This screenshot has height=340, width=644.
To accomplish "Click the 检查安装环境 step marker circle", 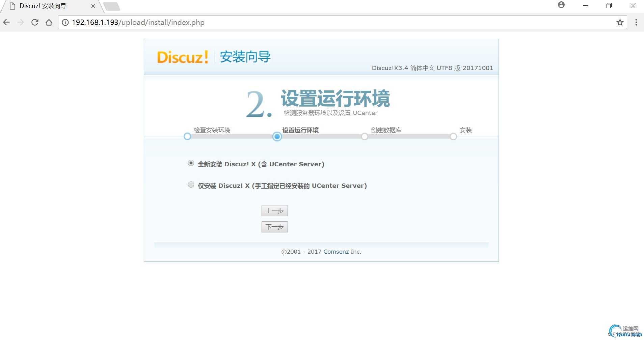I will point(187,137).
